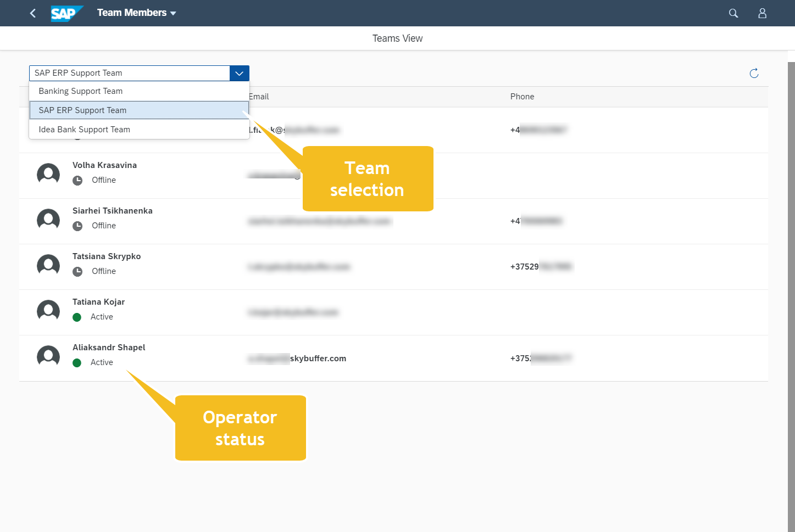Select SAP ERP Support Team option
Image resolution: width=795 pixels, height=532 pixels.
point(139,110)
